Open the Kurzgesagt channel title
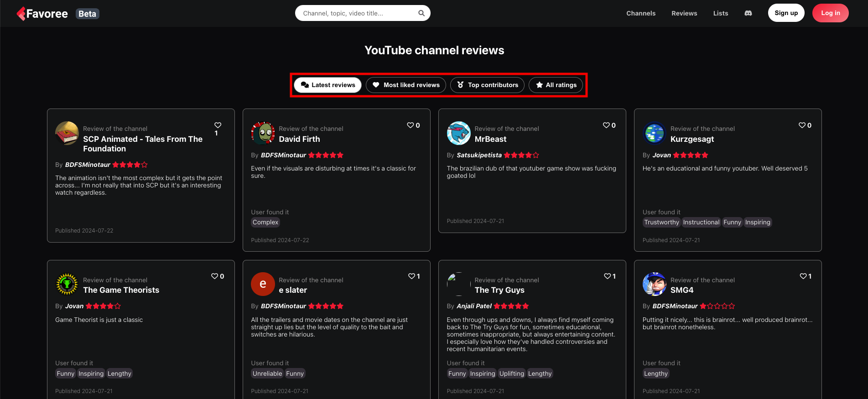This screenshot has height=399, width=868. point(692,139)
